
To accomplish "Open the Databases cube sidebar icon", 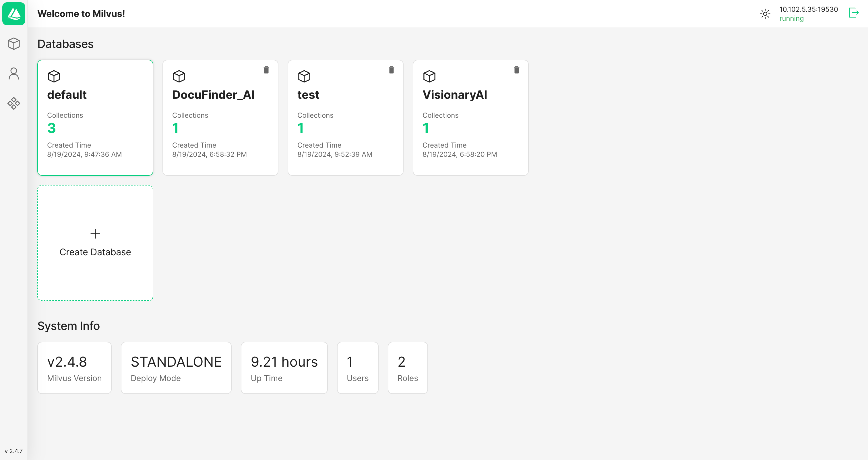I will coord(14,44).
